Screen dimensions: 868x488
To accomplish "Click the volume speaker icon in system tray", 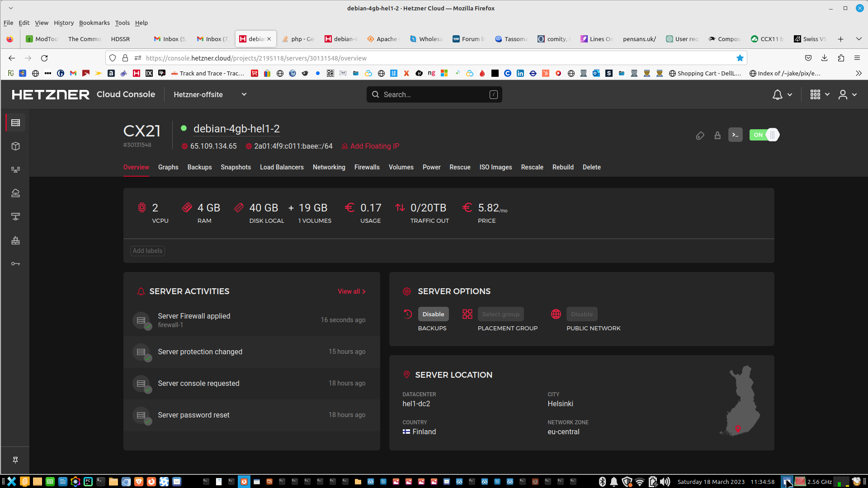I will [x=665, y=482].
